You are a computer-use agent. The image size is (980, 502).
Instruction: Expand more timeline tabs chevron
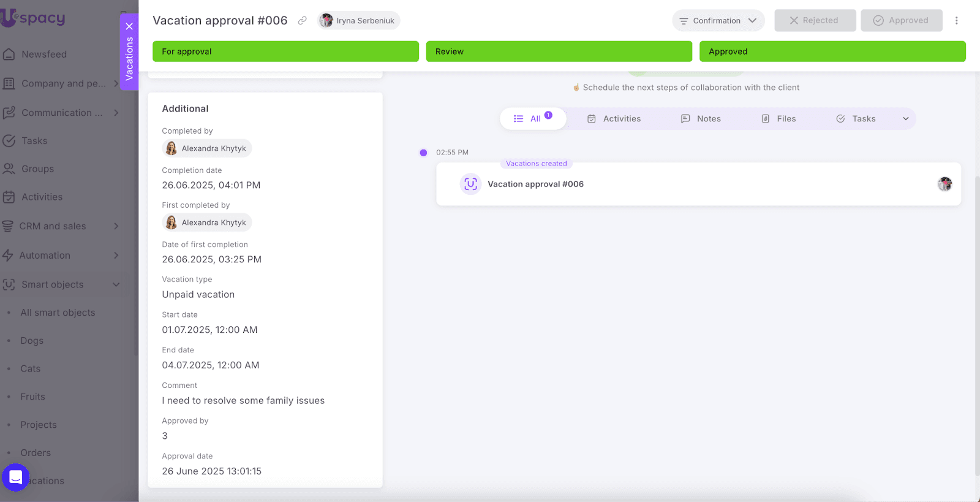(905, 119)
